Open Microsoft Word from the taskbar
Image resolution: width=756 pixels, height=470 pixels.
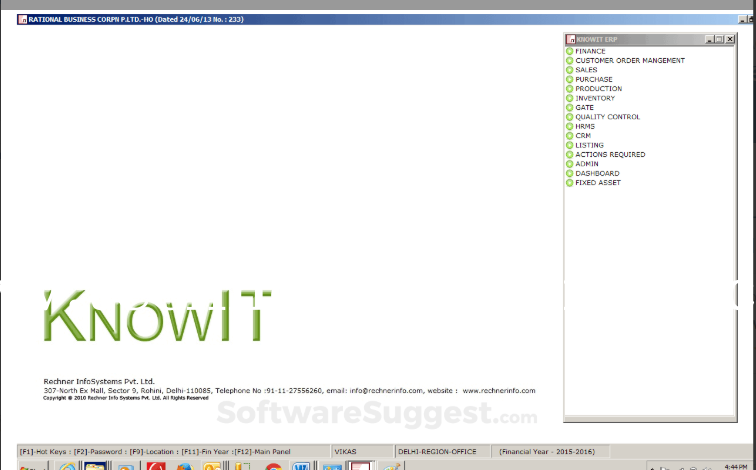301,467
